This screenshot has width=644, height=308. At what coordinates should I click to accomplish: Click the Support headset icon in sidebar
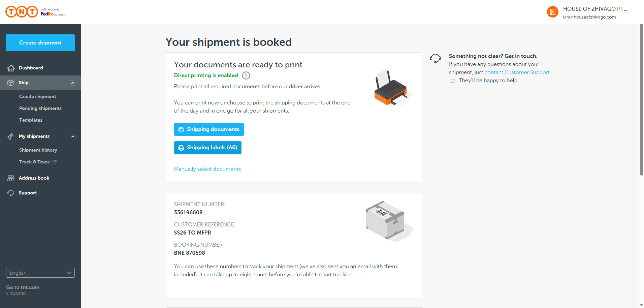coord(11,193)
